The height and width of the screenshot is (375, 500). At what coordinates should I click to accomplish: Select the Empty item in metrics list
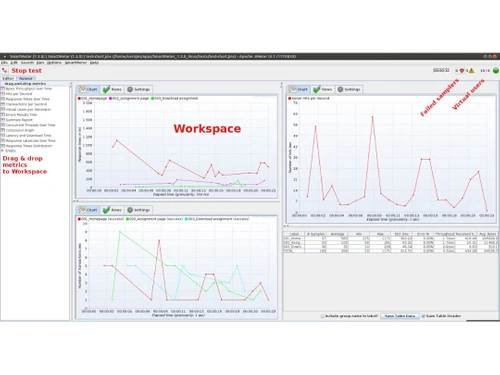click(x=9, y=151)
